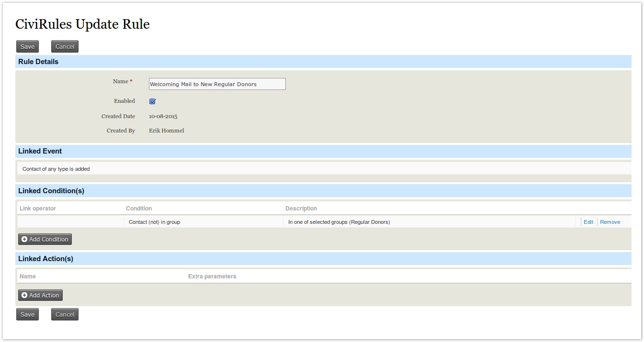The image size is (644, 342).
Task: Click the Rule Details section header
Action: click(38, 62)
